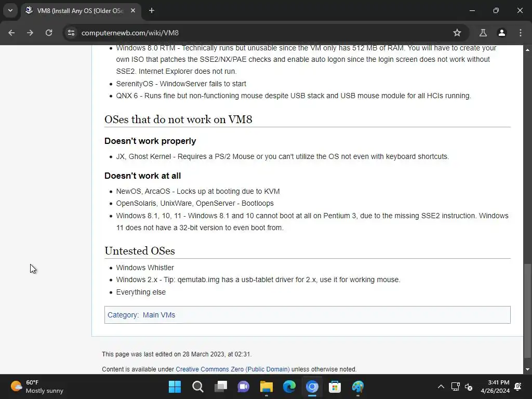The width and height of the screenshot is (532, 399).
Task: View site information icon in address bar
Action: click(x=71, y=33)
